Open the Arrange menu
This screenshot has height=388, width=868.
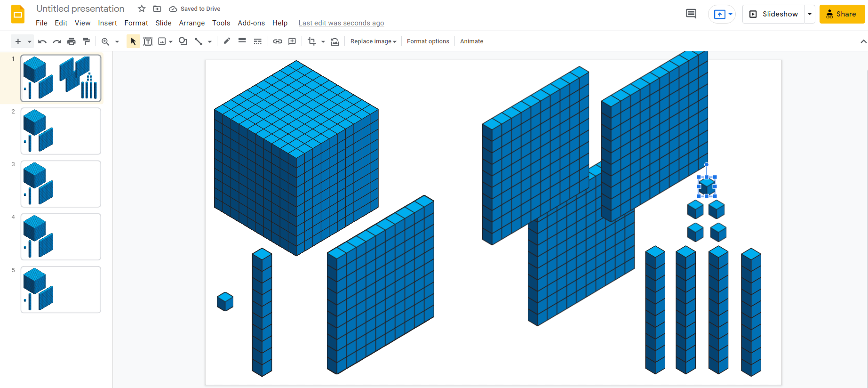pyautogui.click(x=192, y=23)
